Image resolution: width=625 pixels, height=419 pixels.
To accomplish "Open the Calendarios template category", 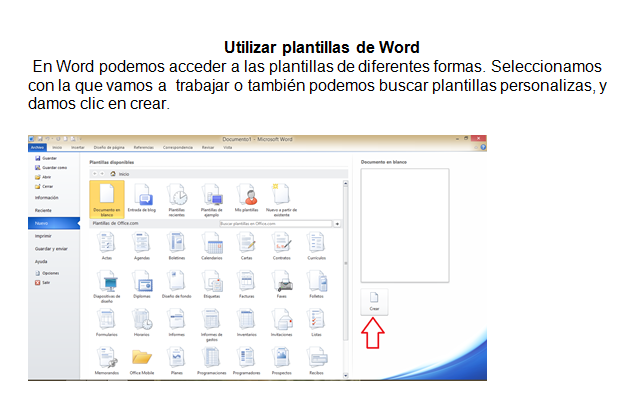I will click(212, 246).
